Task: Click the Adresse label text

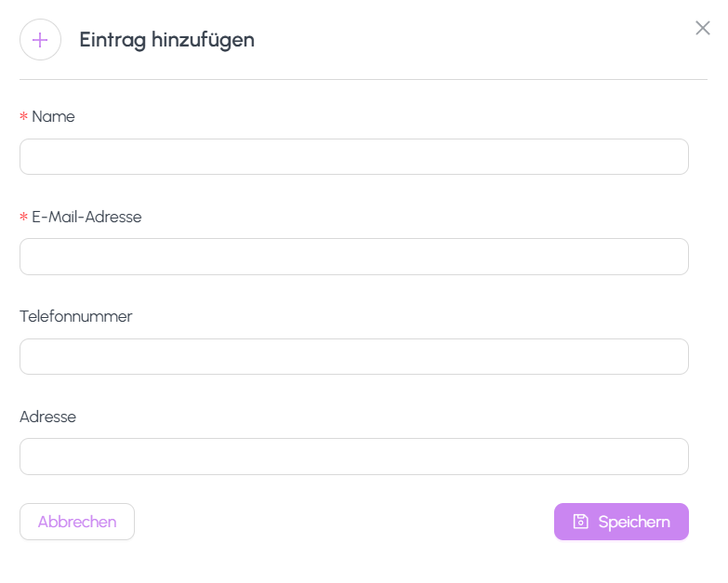Action: pos(47,417)
